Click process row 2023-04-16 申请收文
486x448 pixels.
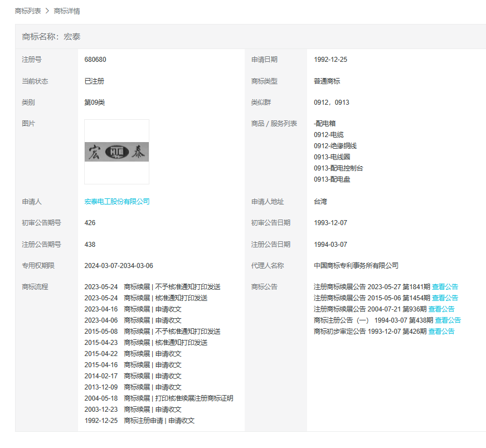pyautogui.click(x=133, y=309)
